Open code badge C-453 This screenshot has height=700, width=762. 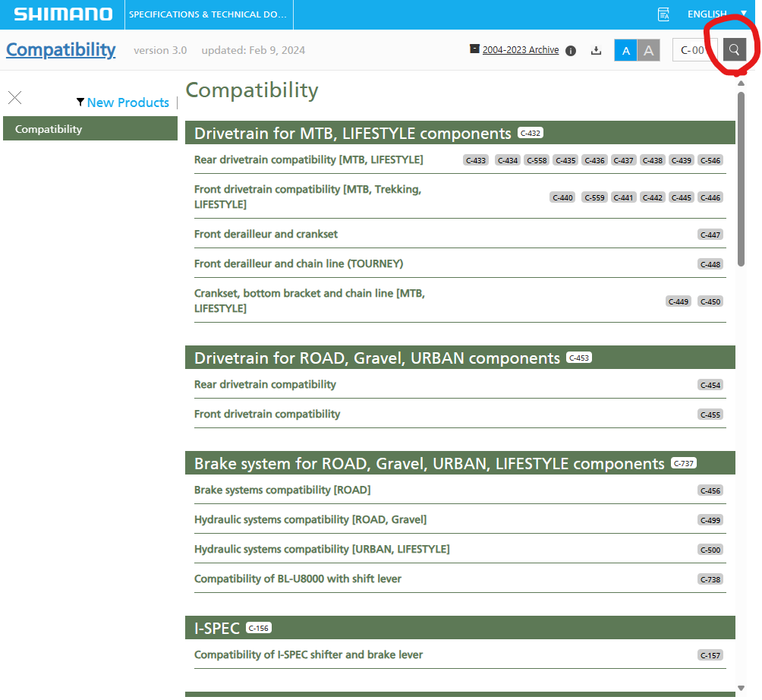(579, 358)
